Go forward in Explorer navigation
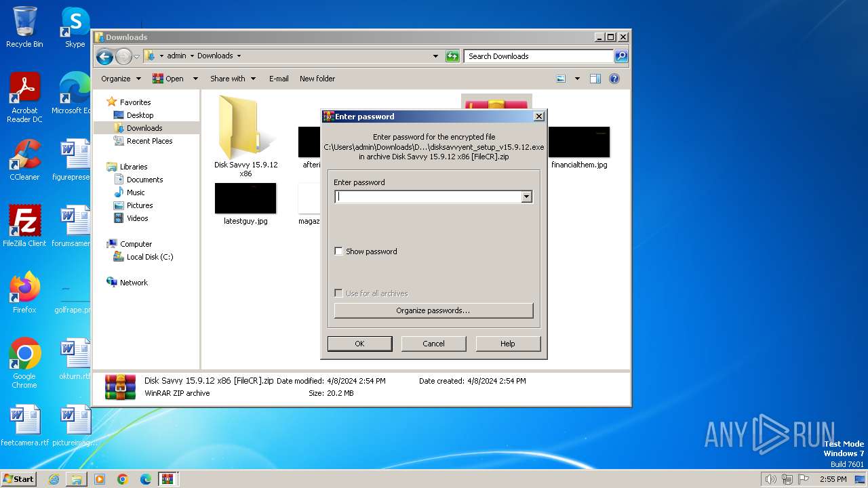This screenshot has height=488, width=868. click(x=123, y=56)
